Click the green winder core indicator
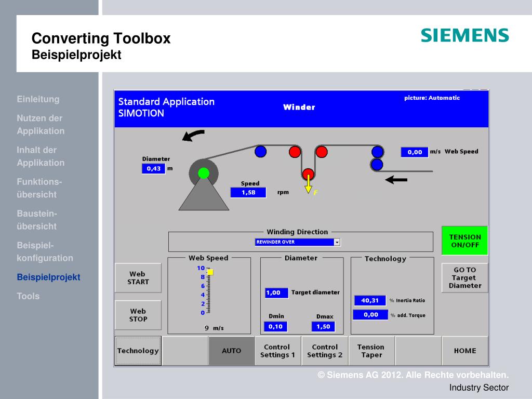Image resolution: width=532 pixels, height=399 pixels. 204,173
